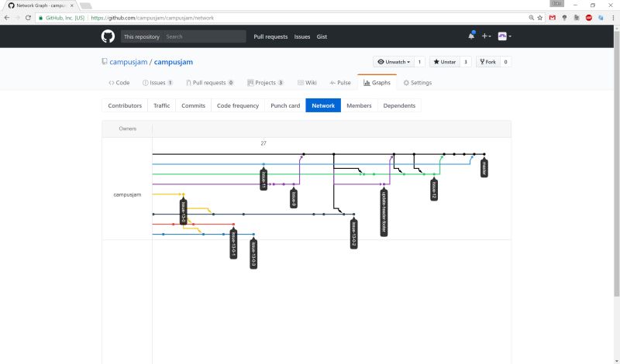This screenshot has height=364, width=620.
Task: Open the Gist link
Action: pos(322,36)
